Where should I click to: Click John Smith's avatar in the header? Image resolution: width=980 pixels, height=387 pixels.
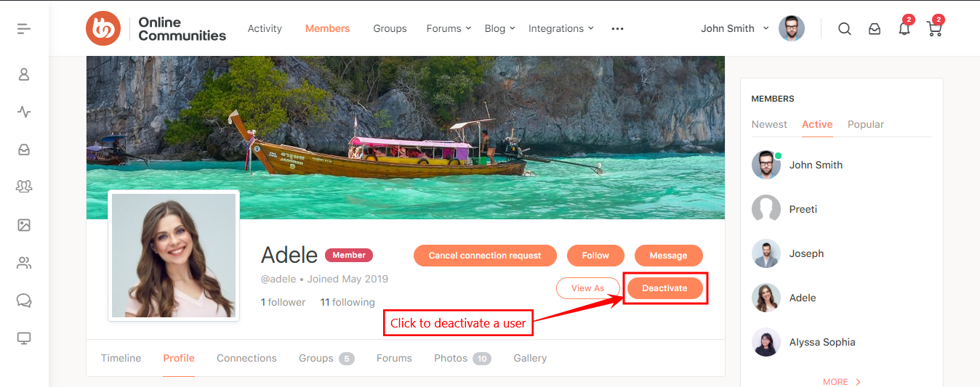(x=792, y=28)
